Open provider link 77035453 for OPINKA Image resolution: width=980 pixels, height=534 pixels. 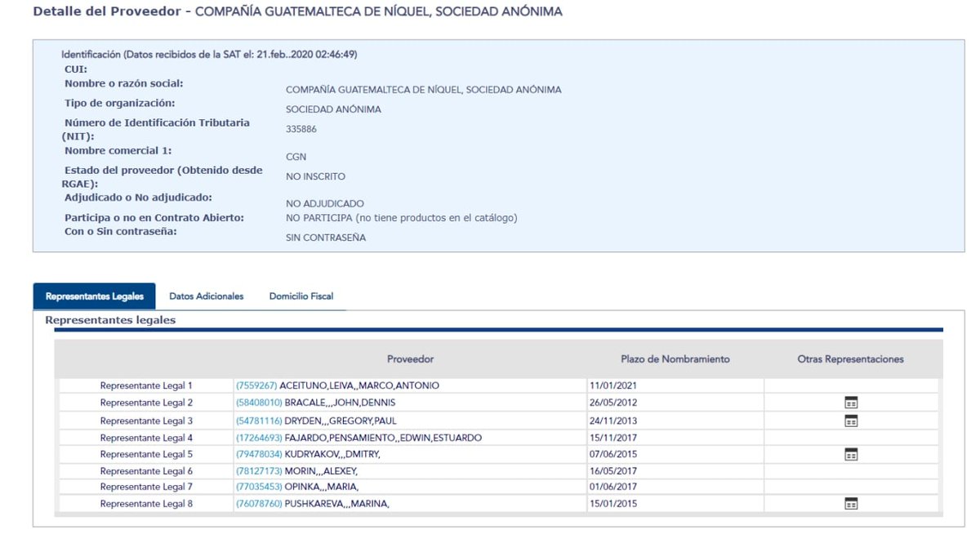click(260, 487)
